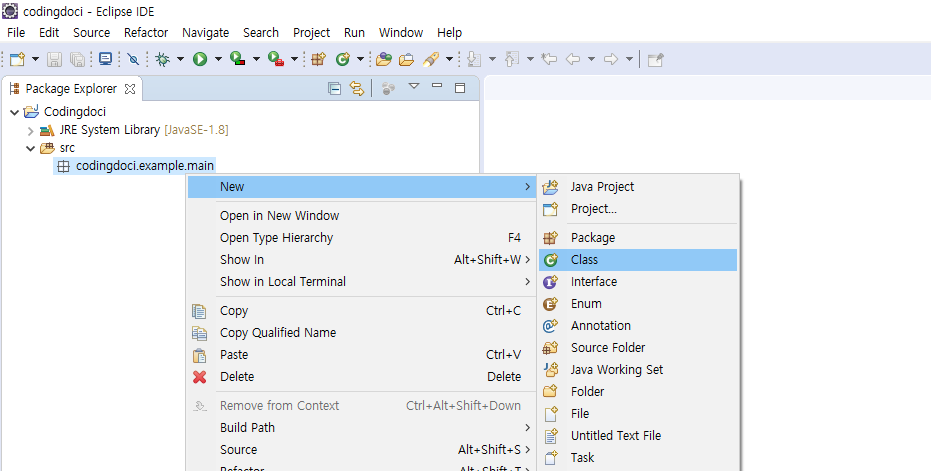Viewport: 931px width, 471px height.
Task: Launch Coverage run icon
Action: [x=238, y=59]
